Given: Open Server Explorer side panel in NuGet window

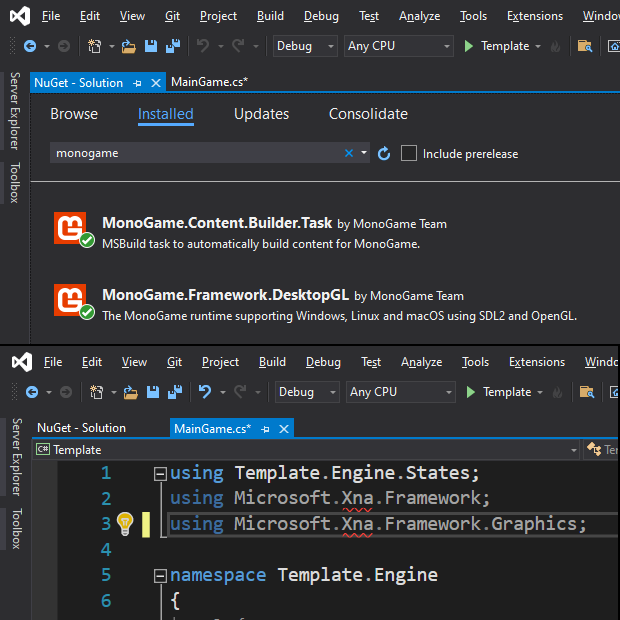Looking at the screenshot, I should point(15,111).
